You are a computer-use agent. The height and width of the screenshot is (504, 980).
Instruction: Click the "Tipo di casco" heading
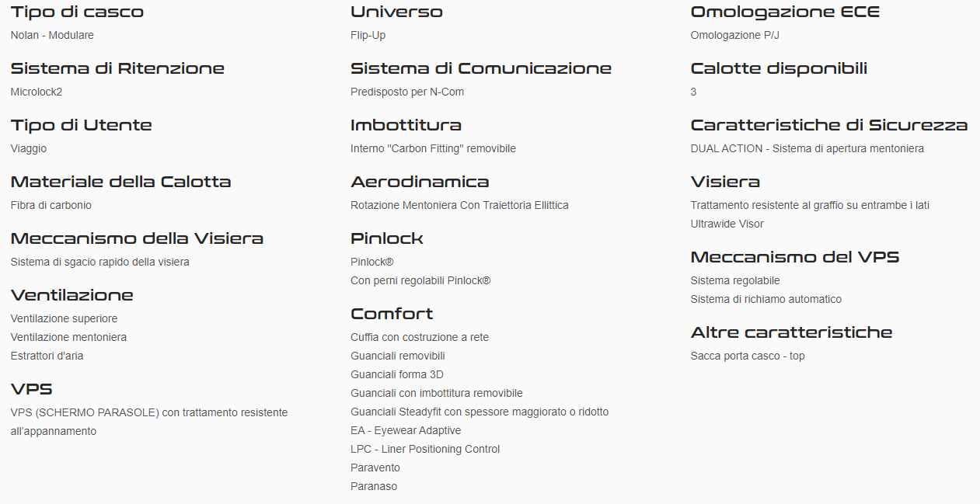[x=77, y=12]
